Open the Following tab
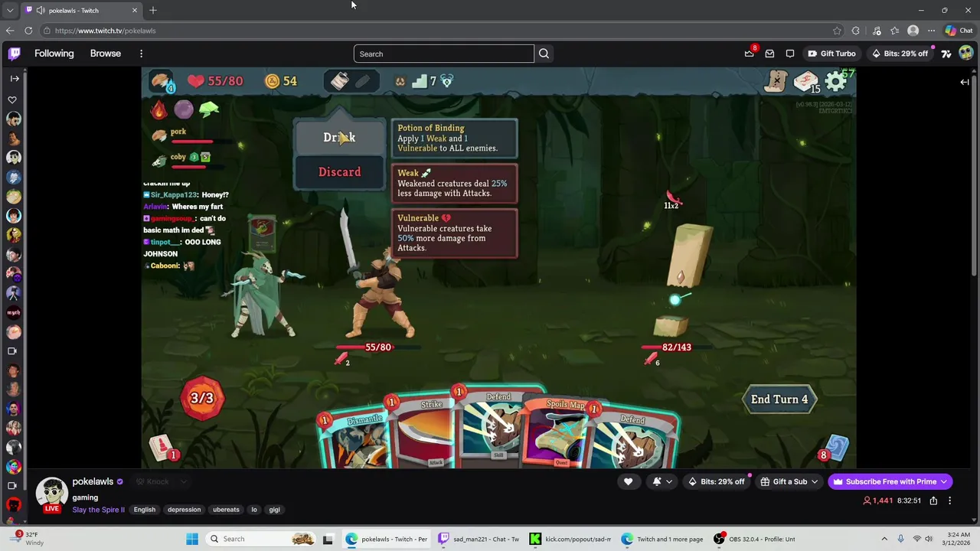The width and height of the screenshot is (980, 551). [54, 54]
